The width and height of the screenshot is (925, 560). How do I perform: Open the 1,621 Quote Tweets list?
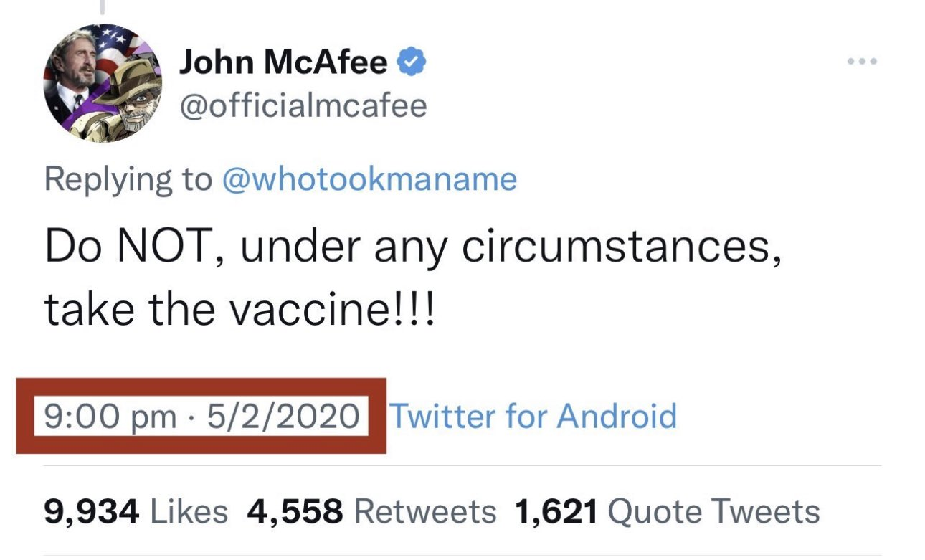point(667,512)
